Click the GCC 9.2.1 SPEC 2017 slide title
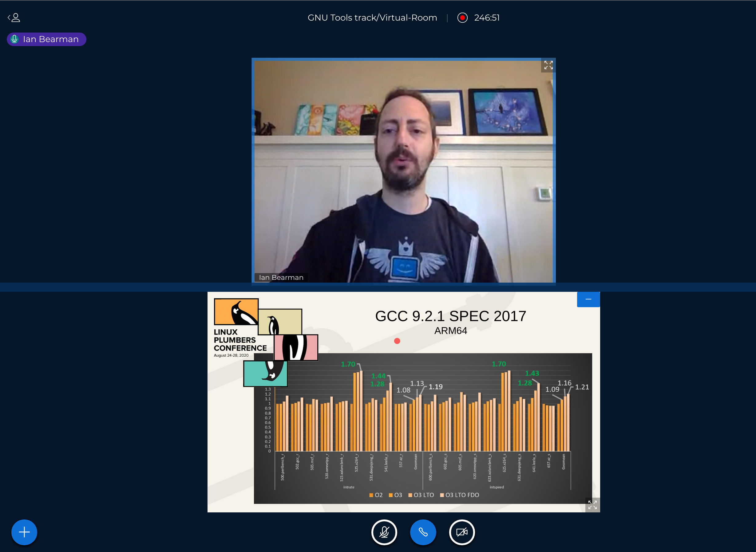756x552 pixels. [450, 316]
